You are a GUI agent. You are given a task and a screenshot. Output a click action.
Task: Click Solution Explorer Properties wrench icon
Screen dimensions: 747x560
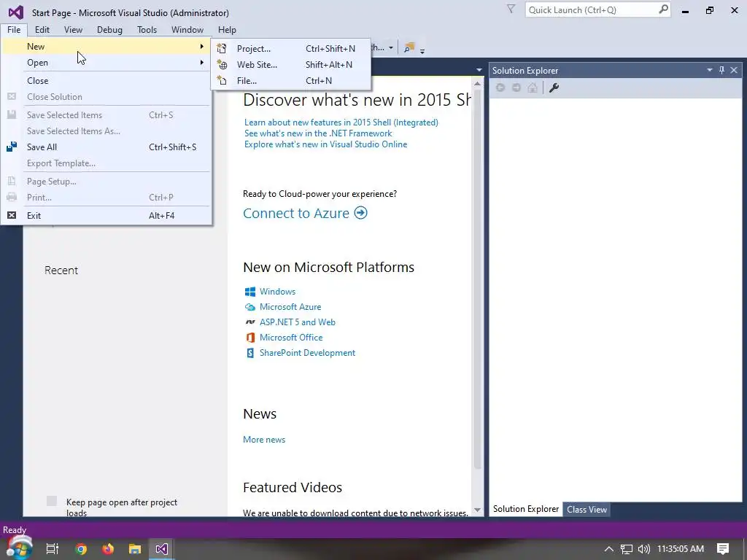click(x=554, y=87)
